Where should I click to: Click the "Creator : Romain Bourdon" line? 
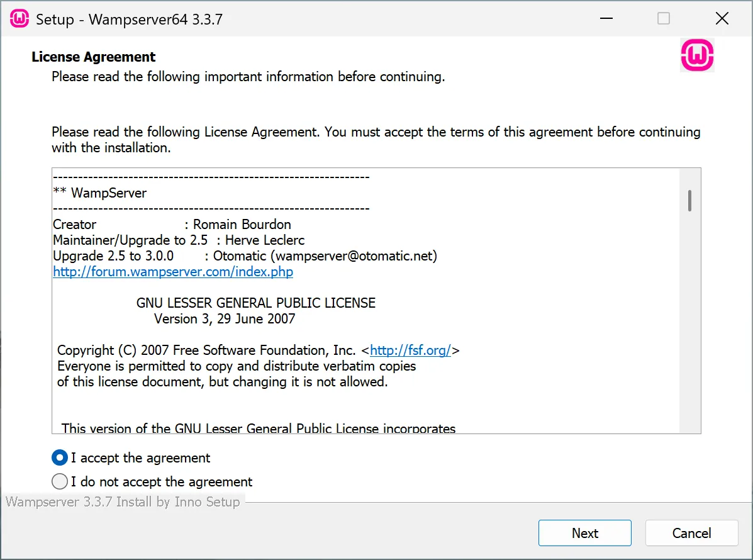[172, 225]
